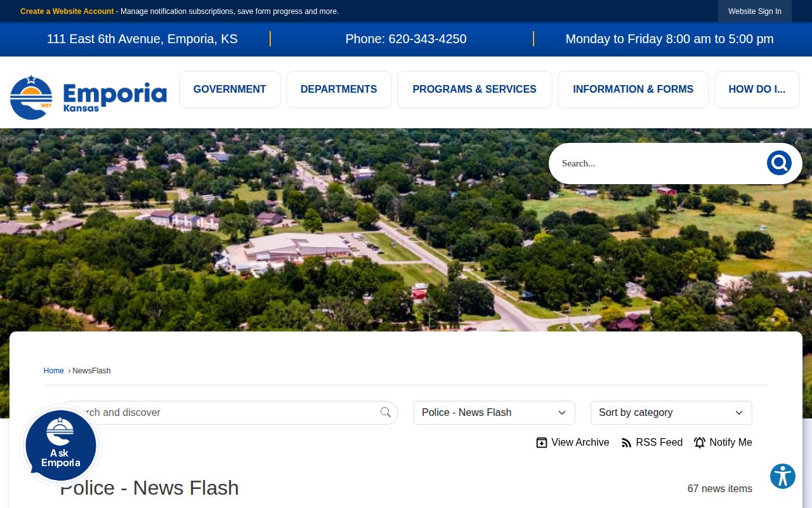Click the magnifier in the search and discover box
This screenshot has height=508, width=812.
[x=386, y=413]
